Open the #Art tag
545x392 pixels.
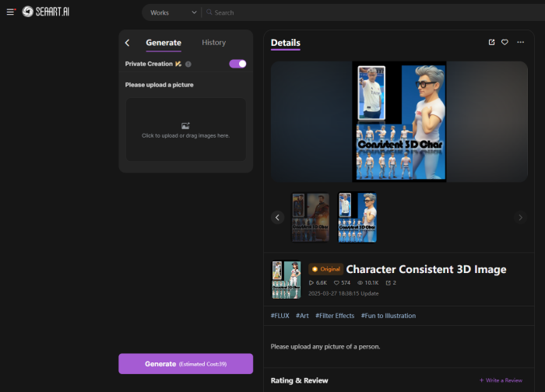tap(302, 316)
